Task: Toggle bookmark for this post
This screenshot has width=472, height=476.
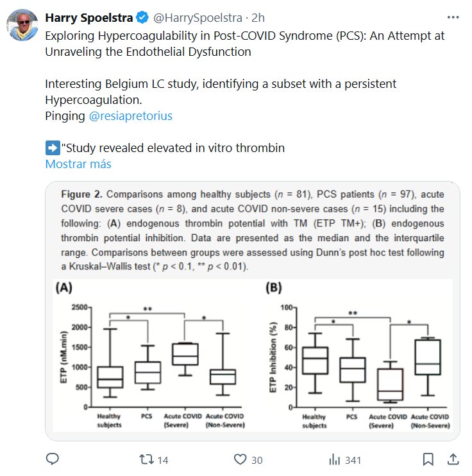Action: [x=427, y=459]
